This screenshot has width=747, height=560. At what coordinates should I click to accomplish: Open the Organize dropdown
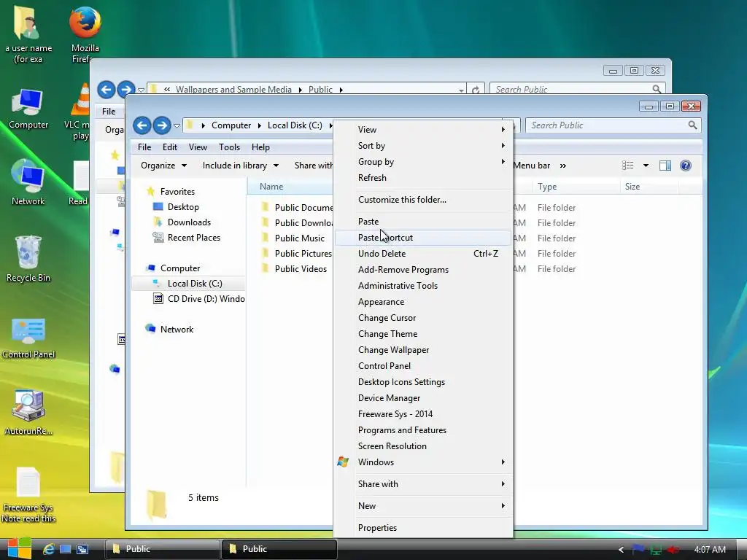(x=163, y=166)
